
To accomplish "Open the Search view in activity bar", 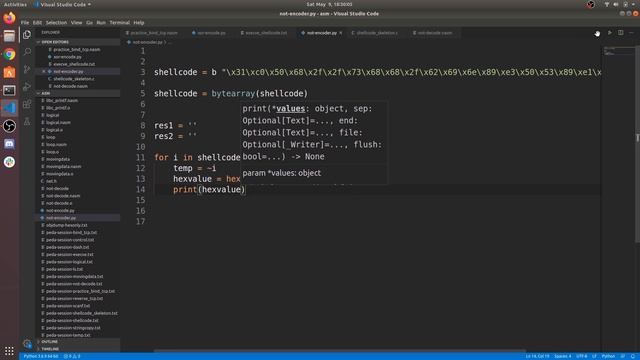I will [x=27, y=52].
